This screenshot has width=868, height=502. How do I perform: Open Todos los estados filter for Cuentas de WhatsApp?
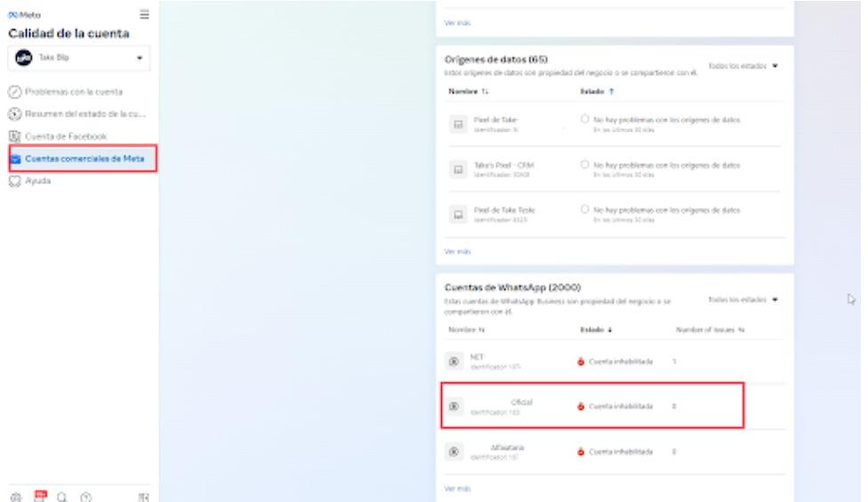pyautogui.click(x=743, y=299)
